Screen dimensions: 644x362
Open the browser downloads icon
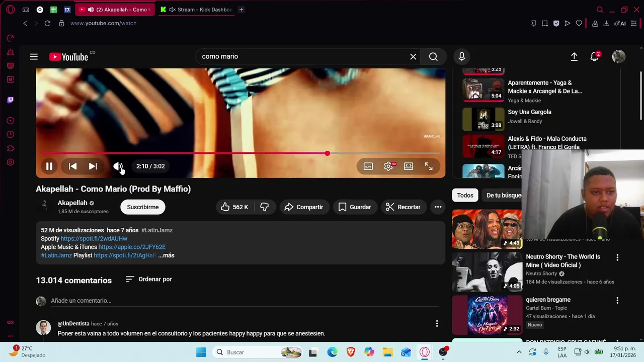pyautogui.click(x=606, y=23)
